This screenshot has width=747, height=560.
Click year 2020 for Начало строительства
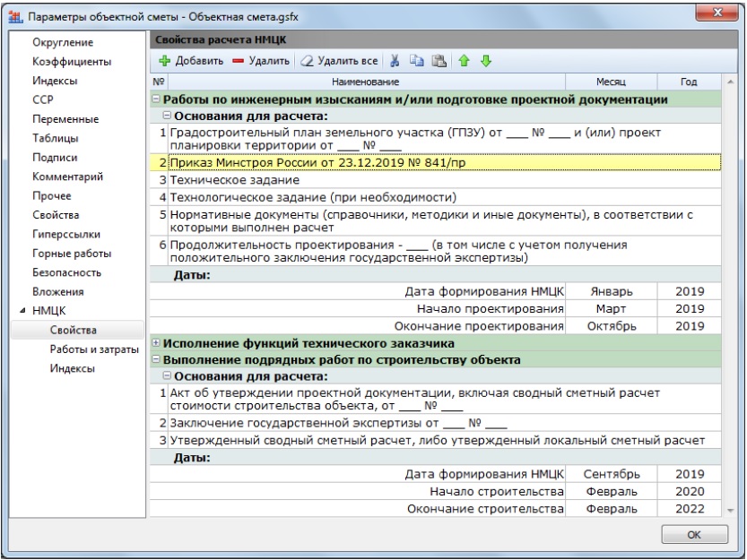(x=690, y=491)
